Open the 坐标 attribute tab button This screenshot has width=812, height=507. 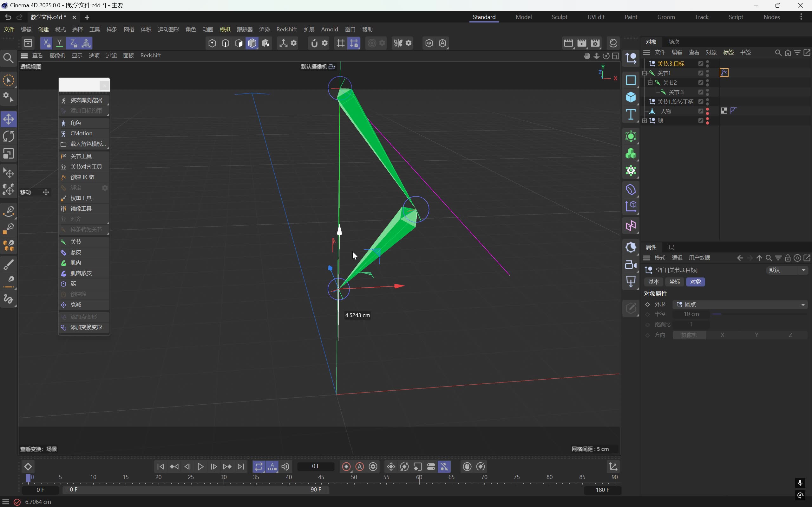[x=674, y=282]
